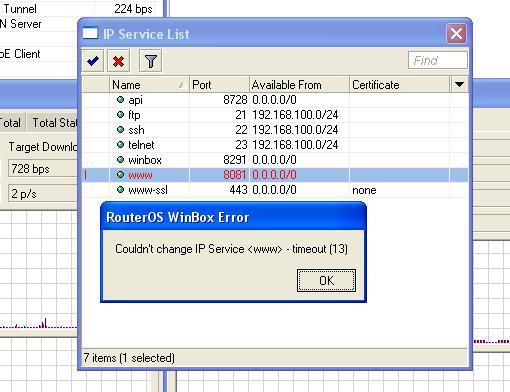
Task: Click the blue checkmark Enable icon
Action: (93, 61)
